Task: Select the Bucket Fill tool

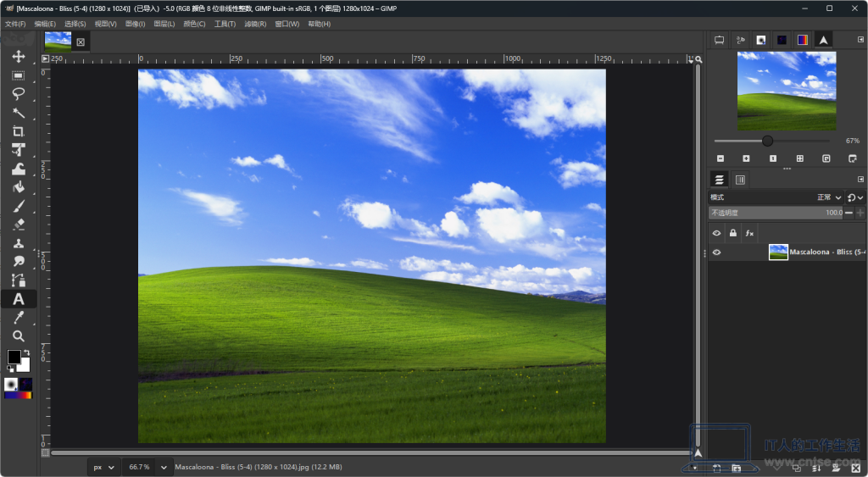Action: point(19,187)
